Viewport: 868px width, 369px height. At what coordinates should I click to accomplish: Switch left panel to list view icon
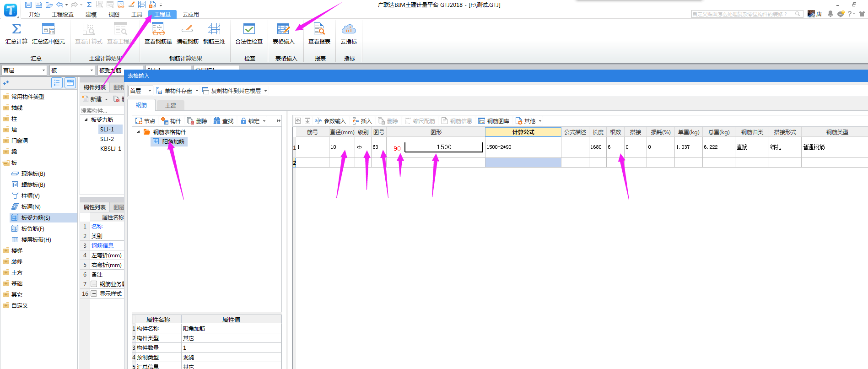click(x=57, y=83)
